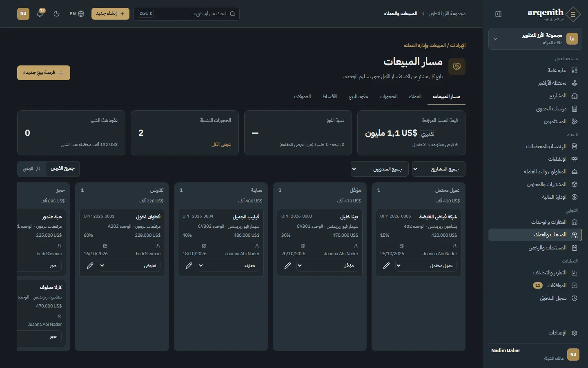
Task: Click the search field ابحث عن أي شيء
Action: pyautogui.click(x=187, y=14)
